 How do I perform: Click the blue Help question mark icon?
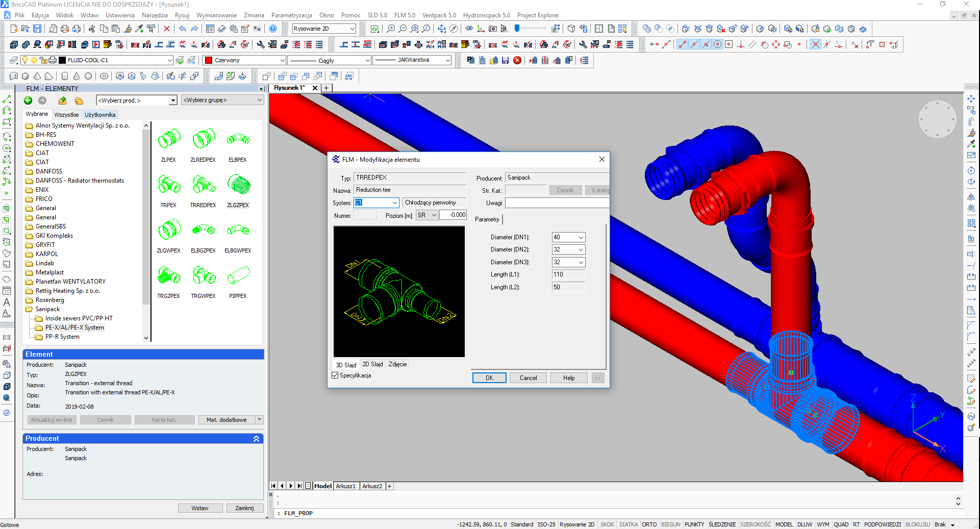pyautogui.click(x=273, y=29)
